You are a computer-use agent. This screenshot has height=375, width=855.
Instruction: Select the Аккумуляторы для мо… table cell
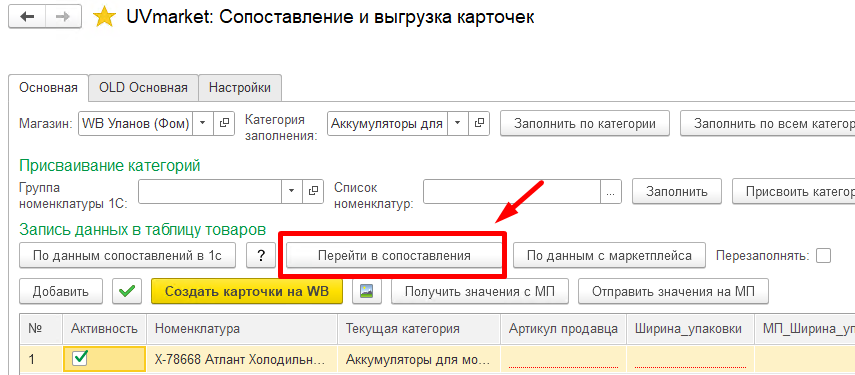pos(419,359)
